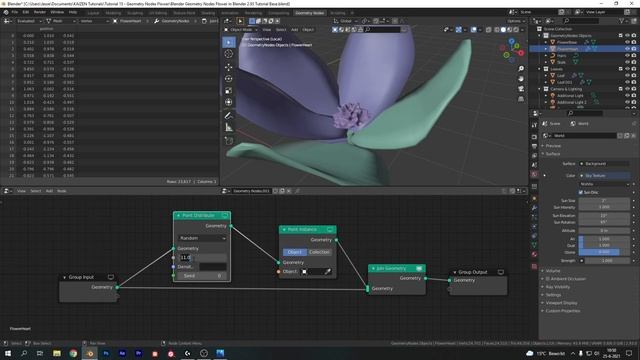This screenshot has width=640, height=360.
Task: Select Object button in Point Instance node
Action: 295,252
